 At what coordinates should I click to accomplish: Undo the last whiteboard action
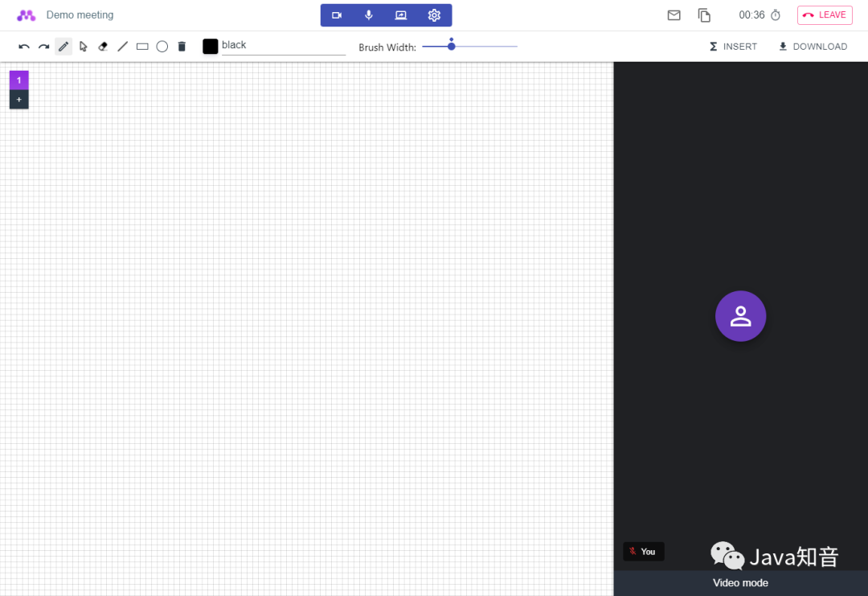[x=24, y=47]
